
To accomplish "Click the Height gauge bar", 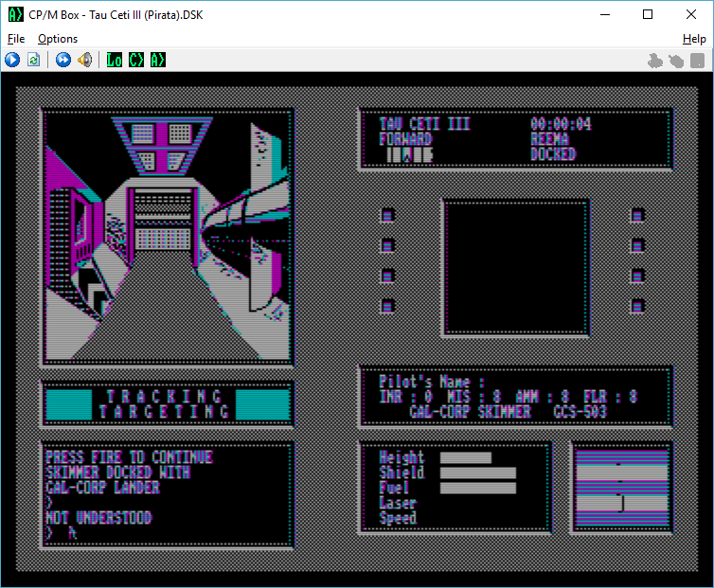I will (466, 457).
